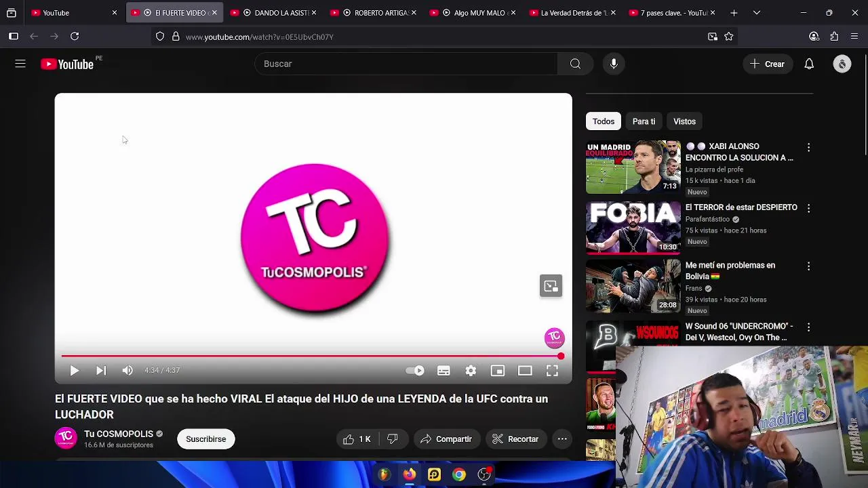The image size is (868, 488).
Task: Open Tu COSMOPOLIS channel name
Action: (x=119, y=434)
